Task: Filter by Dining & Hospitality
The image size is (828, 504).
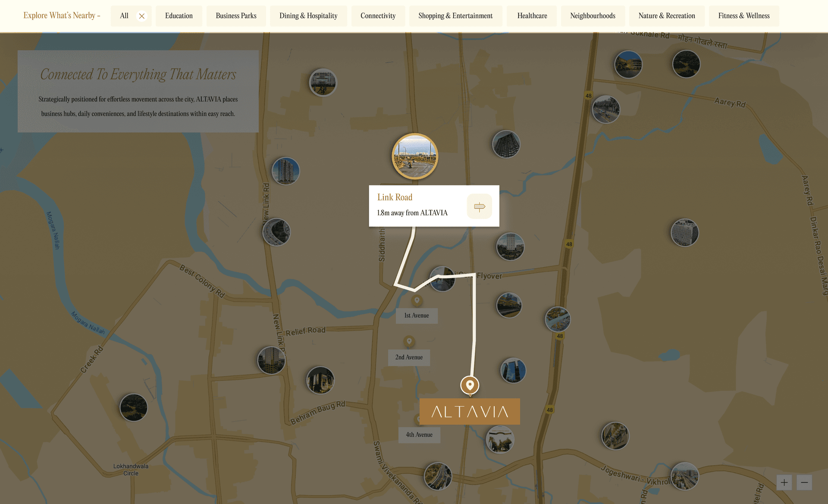Action: [x=308, y=16]
